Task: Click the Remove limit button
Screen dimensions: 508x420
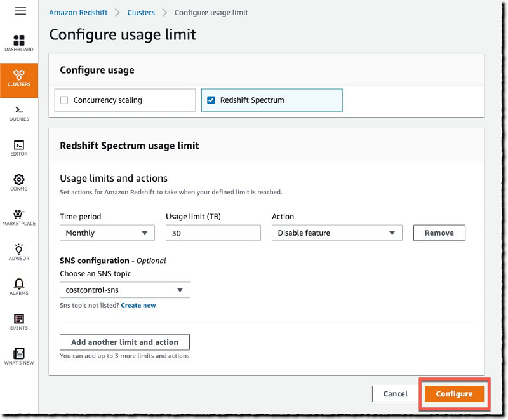Action: 439,233
